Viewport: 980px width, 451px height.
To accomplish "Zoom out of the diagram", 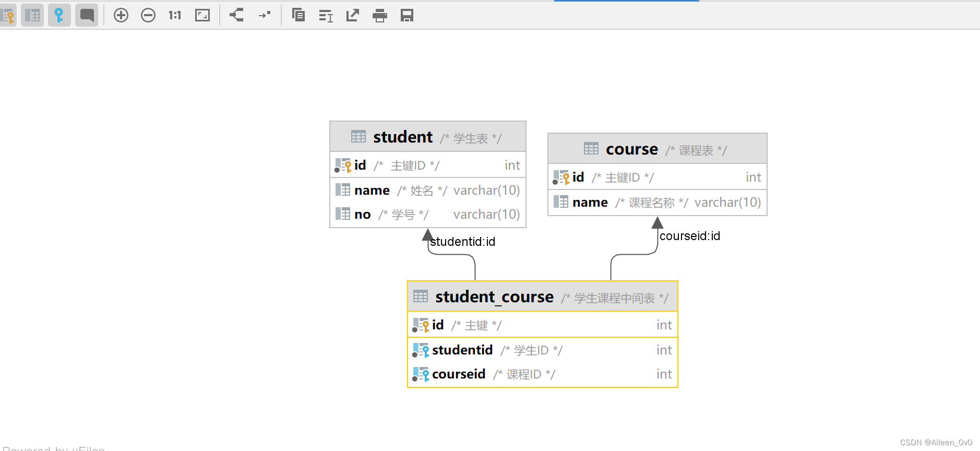I will pyautogui.click(x=148, y=16).
